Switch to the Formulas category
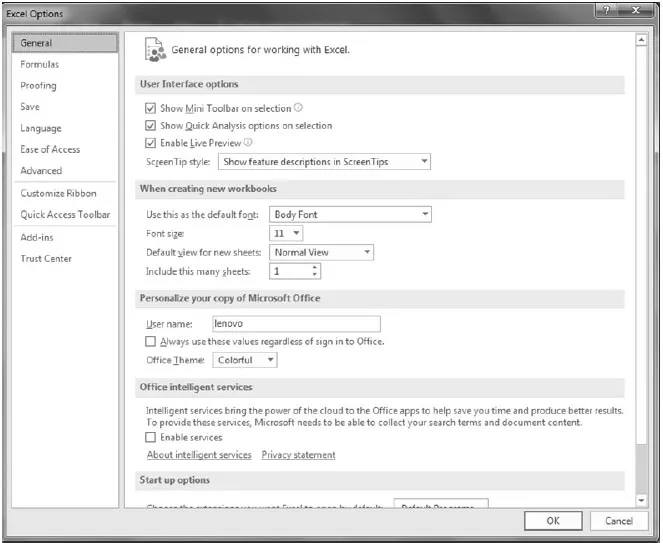Viewport: 663px width, 543px height. pyautogui.click(x=40, y=64)
